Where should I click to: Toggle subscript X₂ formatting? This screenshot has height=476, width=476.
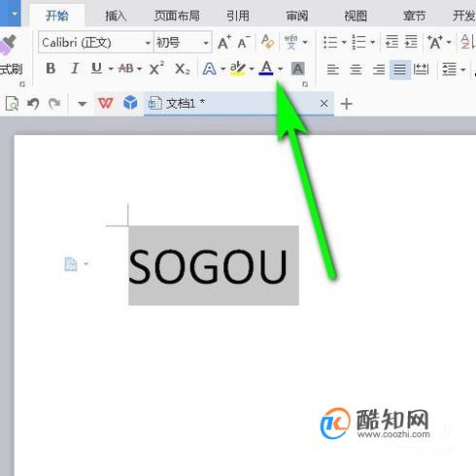point(183,69)
